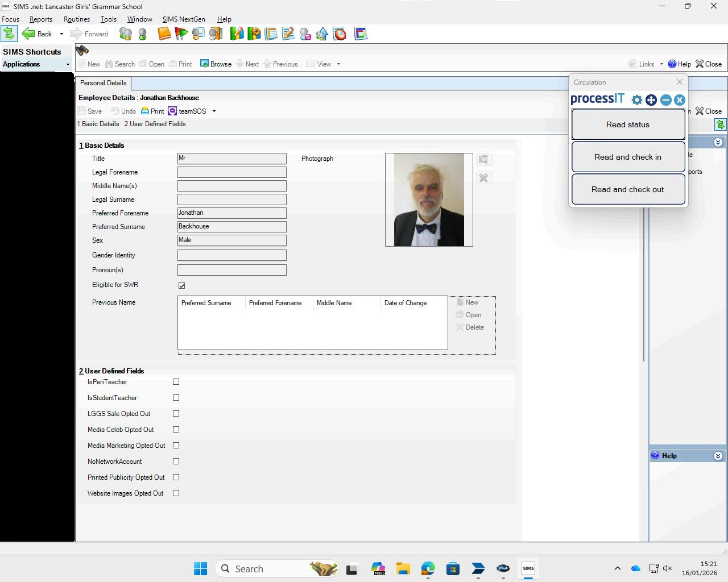Viewport: 728px width, 582px height.
Task: Open the View dropdown arrow
Action: pos(338,64)
